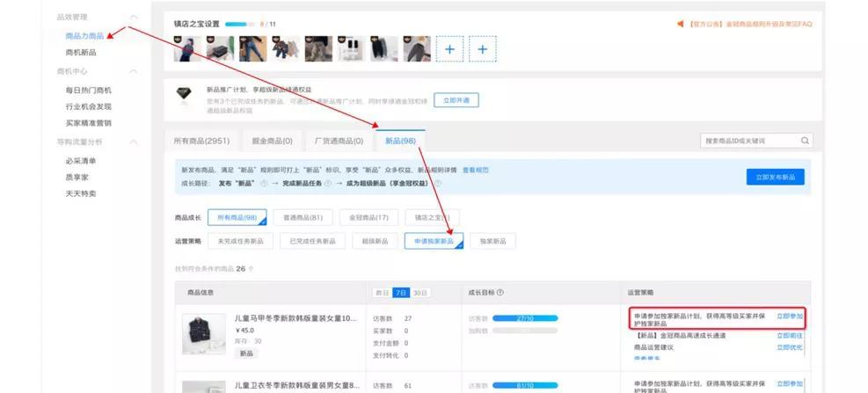This screenshot has width=868, height=393.
Task: Click the search magnifier icon
Action: pos(805,141)
